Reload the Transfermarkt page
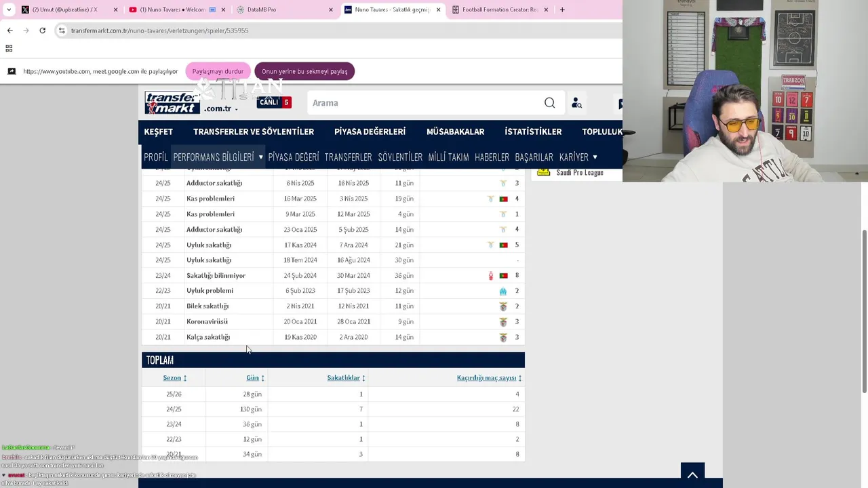 [x=42, y=30]
